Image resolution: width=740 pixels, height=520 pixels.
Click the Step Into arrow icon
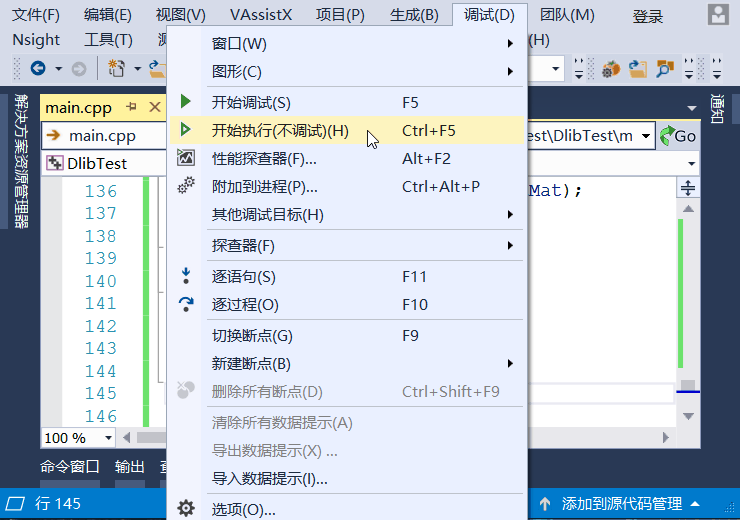[x=186, y=276]
